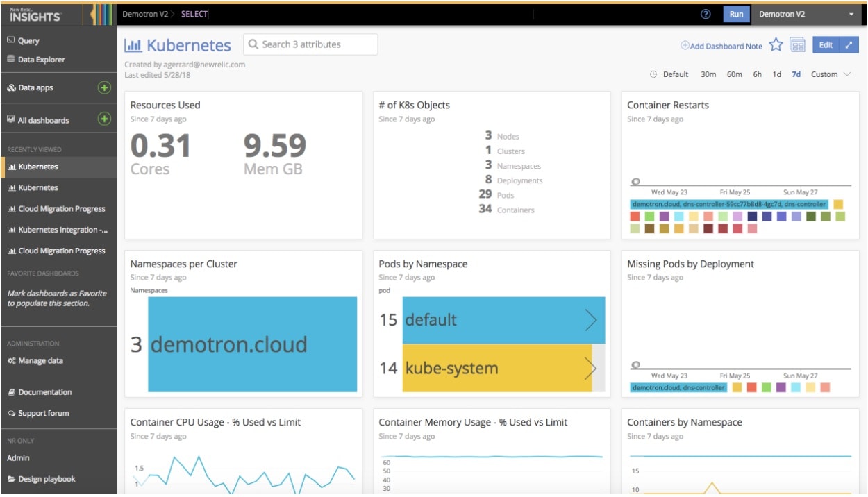Mark dashboard as favorite with star icon

(776, 45)
